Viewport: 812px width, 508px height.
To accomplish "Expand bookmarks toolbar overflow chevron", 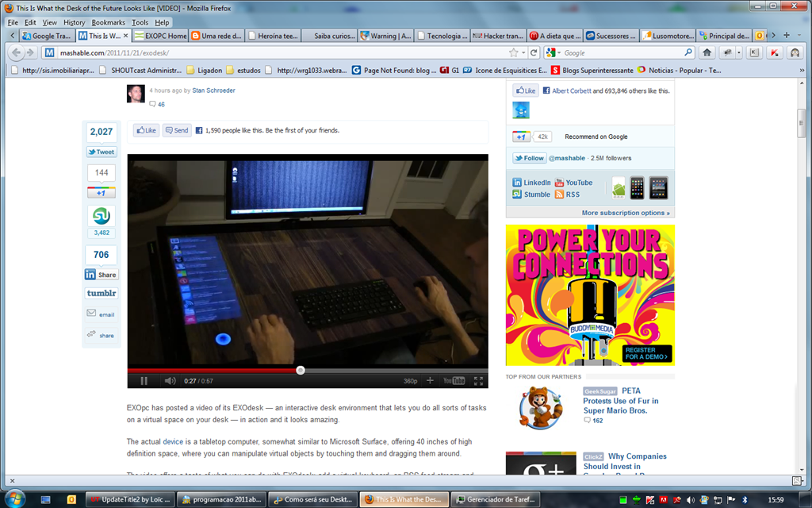I will tap(802, 70).
